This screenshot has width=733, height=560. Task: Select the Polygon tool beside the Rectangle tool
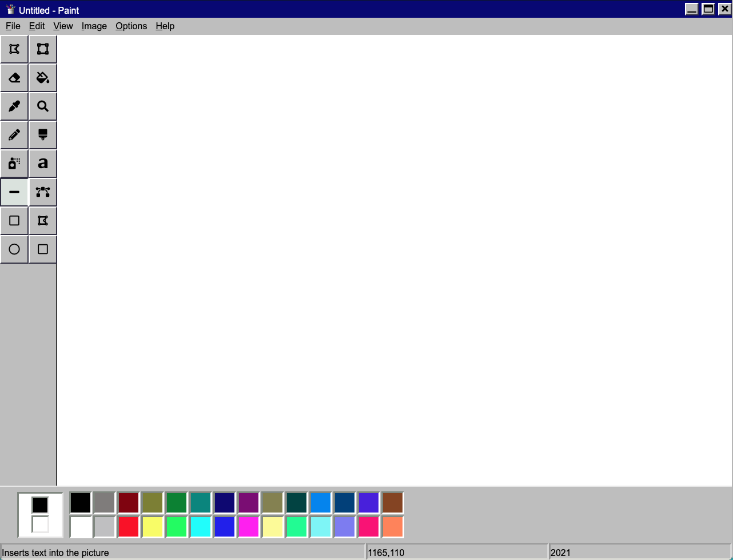tap(43, 221)
